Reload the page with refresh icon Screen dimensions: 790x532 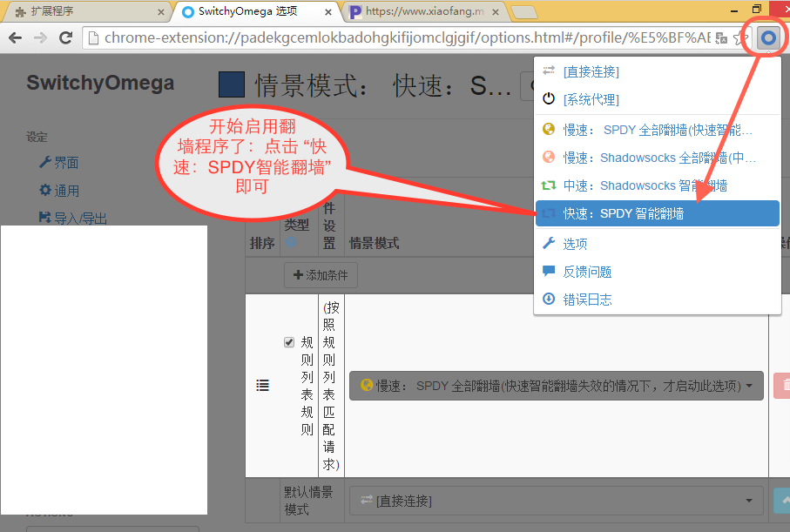coord(65,37)
